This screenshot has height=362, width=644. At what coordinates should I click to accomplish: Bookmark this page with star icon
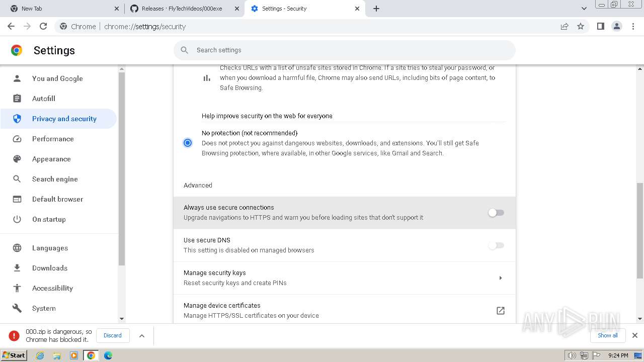click(581, 27)
